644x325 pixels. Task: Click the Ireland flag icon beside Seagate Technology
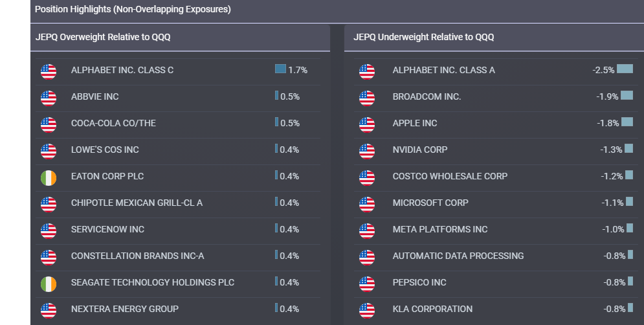point(49,284)
